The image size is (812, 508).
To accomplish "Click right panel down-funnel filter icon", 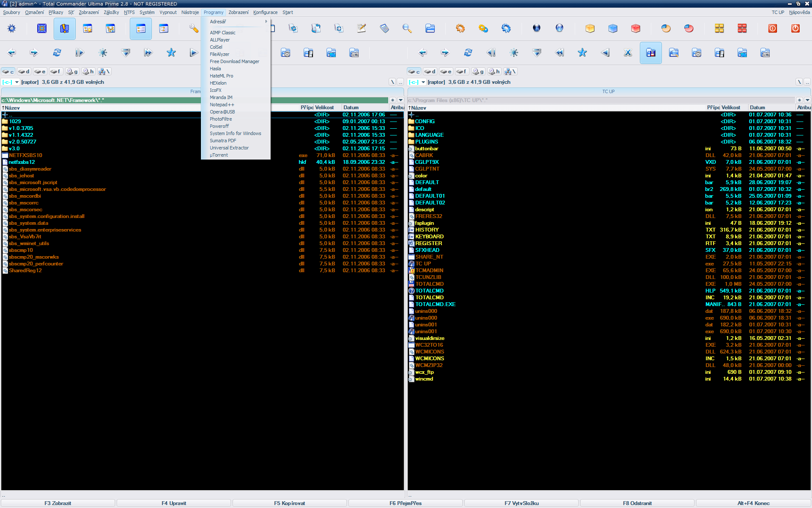I will click(537, 53).
